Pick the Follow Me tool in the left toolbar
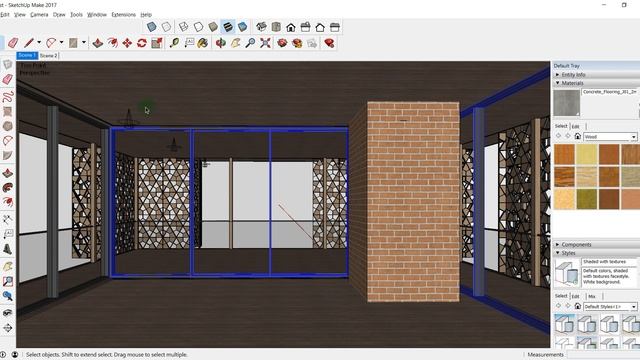Screen dimensions: 640x360 (8, 187)
